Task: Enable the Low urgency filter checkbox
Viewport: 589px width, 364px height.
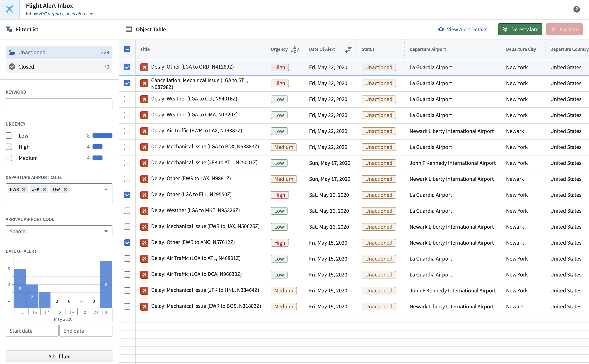Action: [9, 136]
